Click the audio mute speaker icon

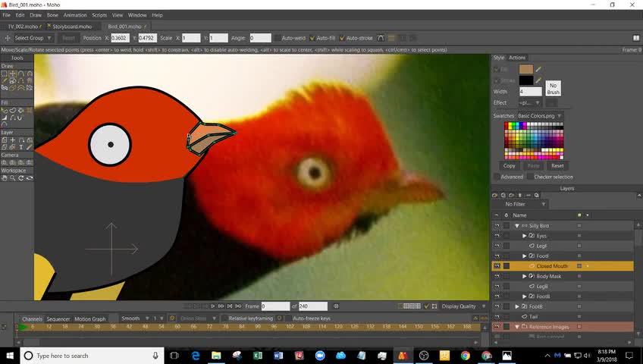click(x=336, y=306)
